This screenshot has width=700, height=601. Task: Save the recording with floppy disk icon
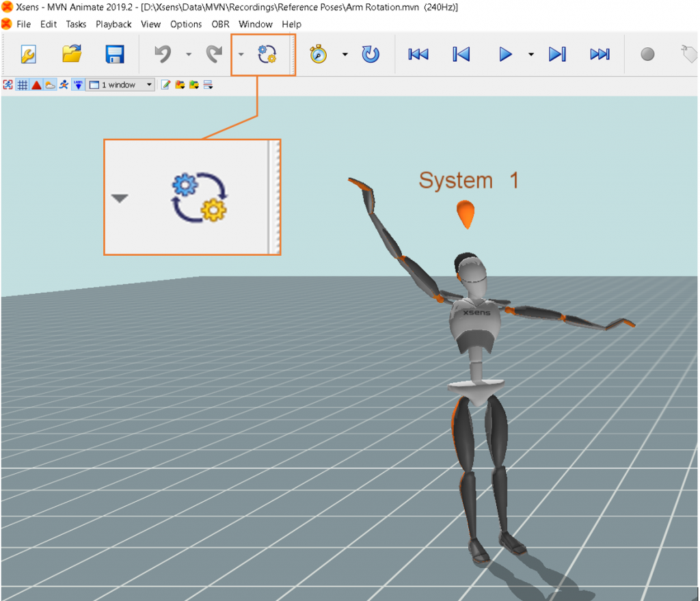click(115, 55)
